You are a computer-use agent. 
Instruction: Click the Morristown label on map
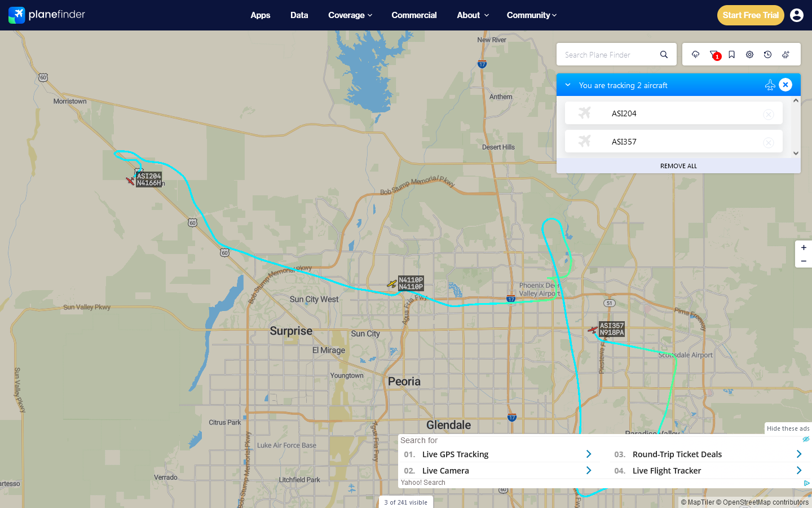[x=70, y=102]
